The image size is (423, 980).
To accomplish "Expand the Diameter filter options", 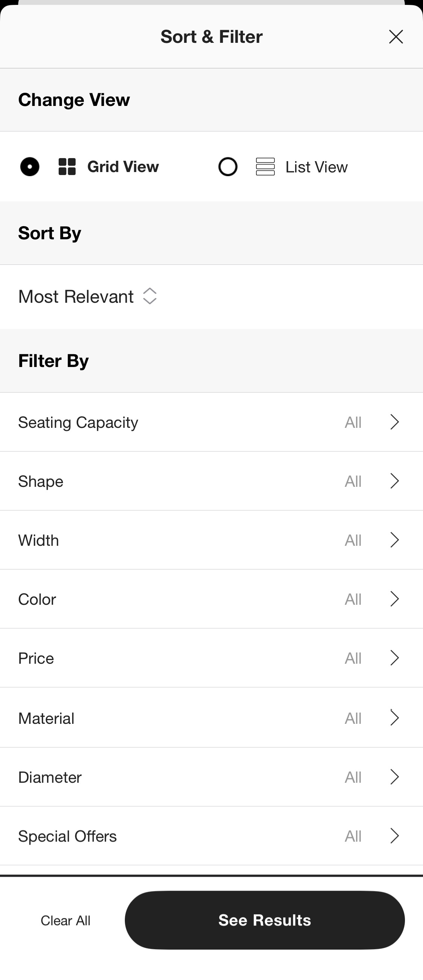I will pyautogui.click(x=394, y=777).
